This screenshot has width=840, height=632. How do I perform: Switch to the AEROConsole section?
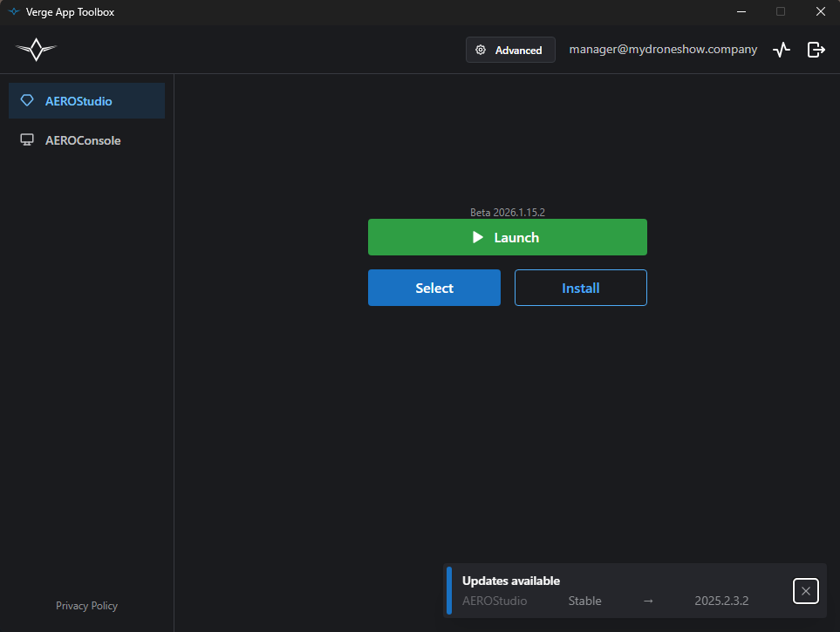(83, 140)
